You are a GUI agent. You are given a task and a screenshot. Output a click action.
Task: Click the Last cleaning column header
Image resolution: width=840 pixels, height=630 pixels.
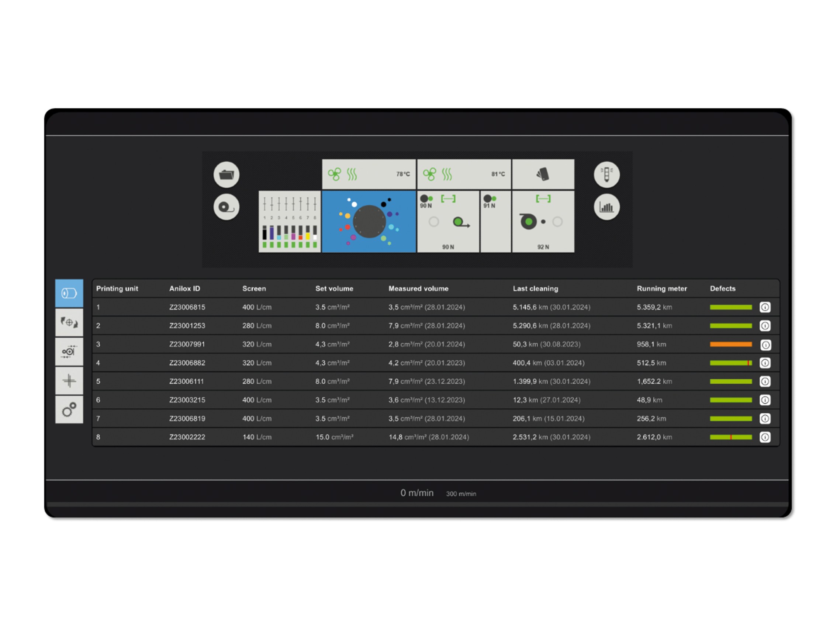(x=535, y=288)
